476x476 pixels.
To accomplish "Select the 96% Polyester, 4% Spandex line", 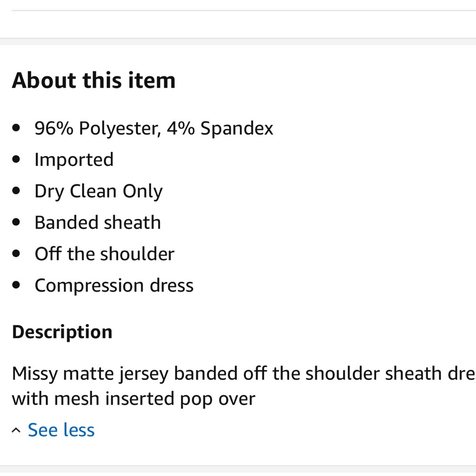I will pyautogui.click(x=154, y=129).
